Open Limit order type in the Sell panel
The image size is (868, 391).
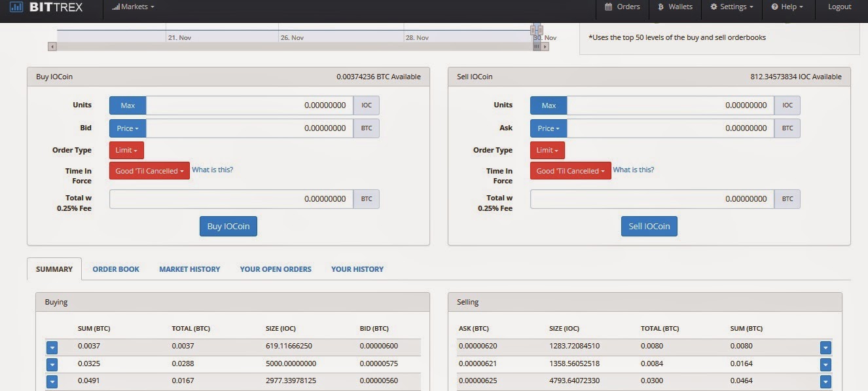click(x=547, y=150)
